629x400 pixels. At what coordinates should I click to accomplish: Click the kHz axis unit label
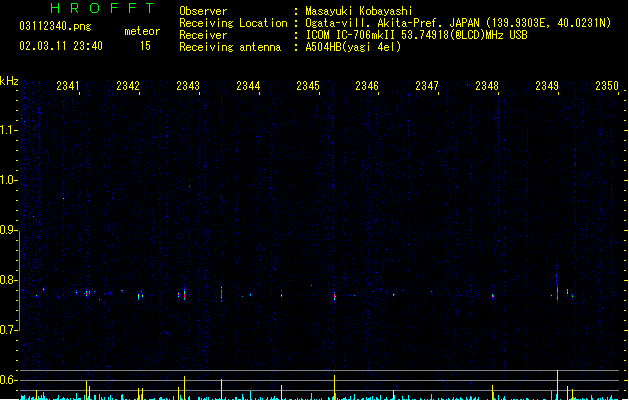click(x=9, y=81)
